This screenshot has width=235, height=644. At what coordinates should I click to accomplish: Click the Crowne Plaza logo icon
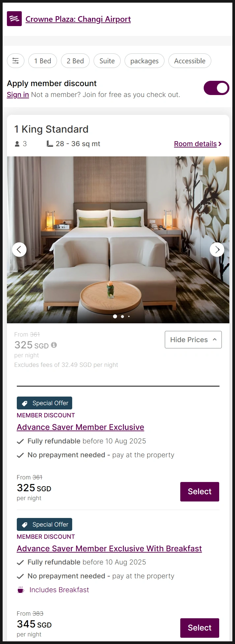click(14, 19)
